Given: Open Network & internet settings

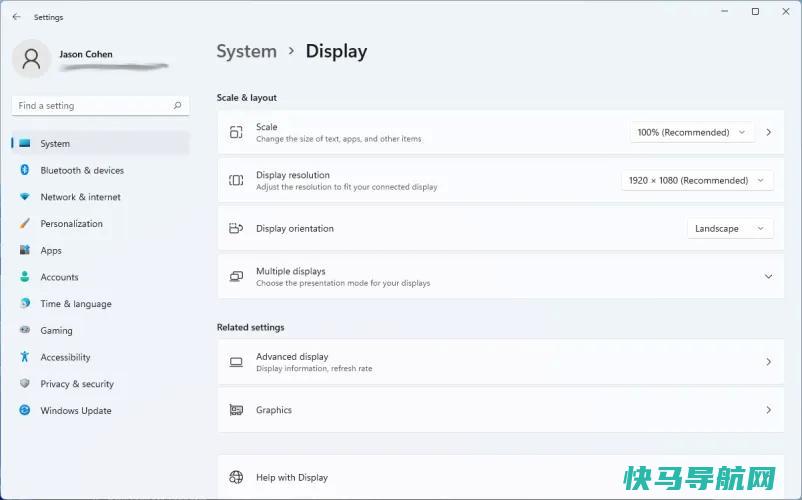Looking at the screenshot, I should 100,196.
